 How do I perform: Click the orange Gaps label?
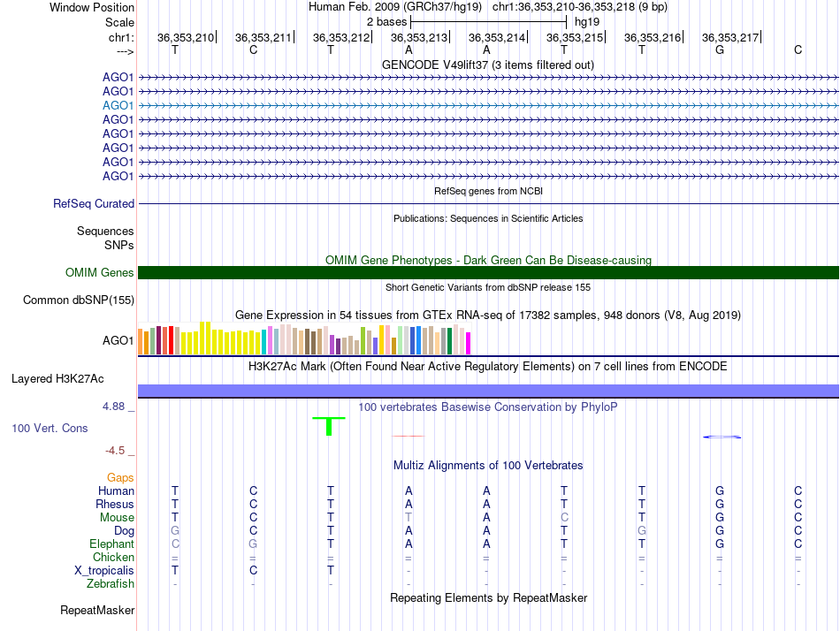[120, 477]
